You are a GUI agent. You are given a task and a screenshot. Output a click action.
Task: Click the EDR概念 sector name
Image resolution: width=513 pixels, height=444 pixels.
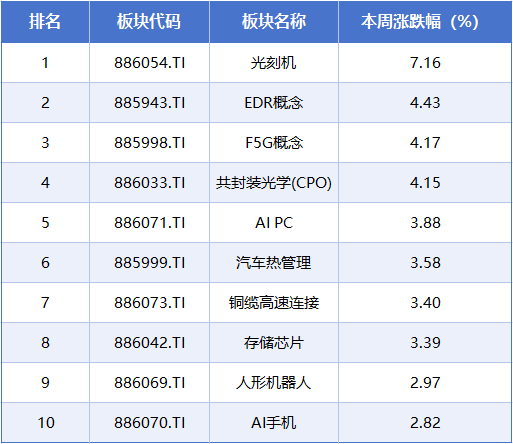[274, 103]
